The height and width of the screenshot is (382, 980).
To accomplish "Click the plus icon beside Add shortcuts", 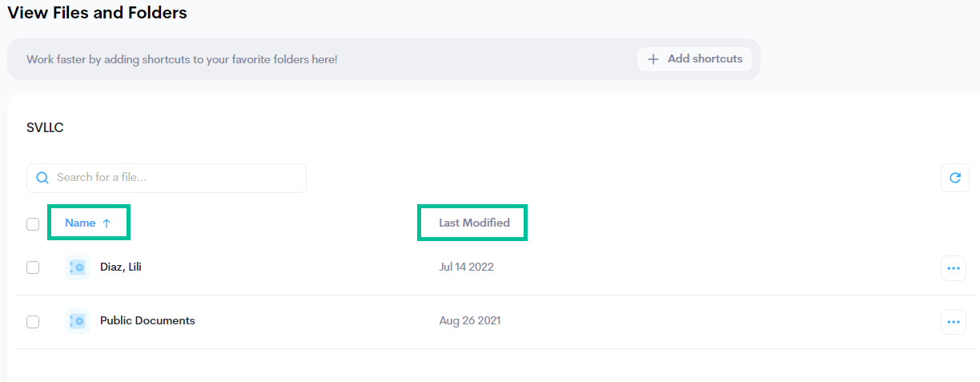I will pos(653,59).
